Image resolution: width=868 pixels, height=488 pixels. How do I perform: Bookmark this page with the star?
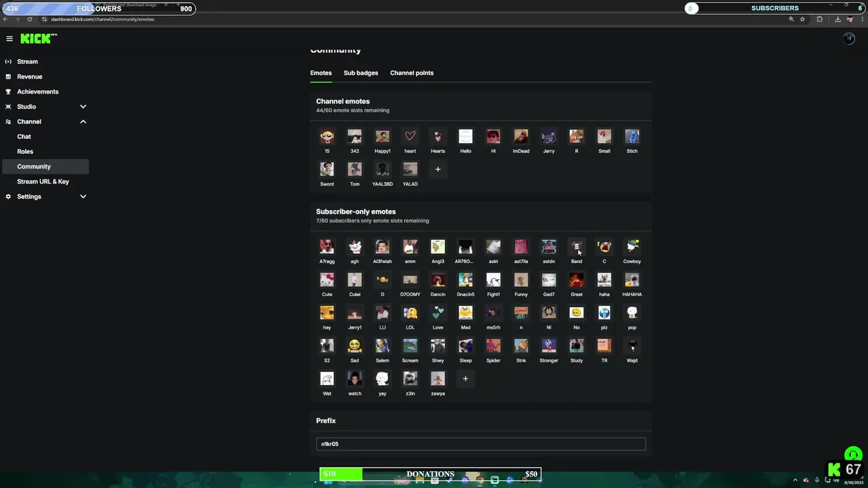(x=802, y=19)
